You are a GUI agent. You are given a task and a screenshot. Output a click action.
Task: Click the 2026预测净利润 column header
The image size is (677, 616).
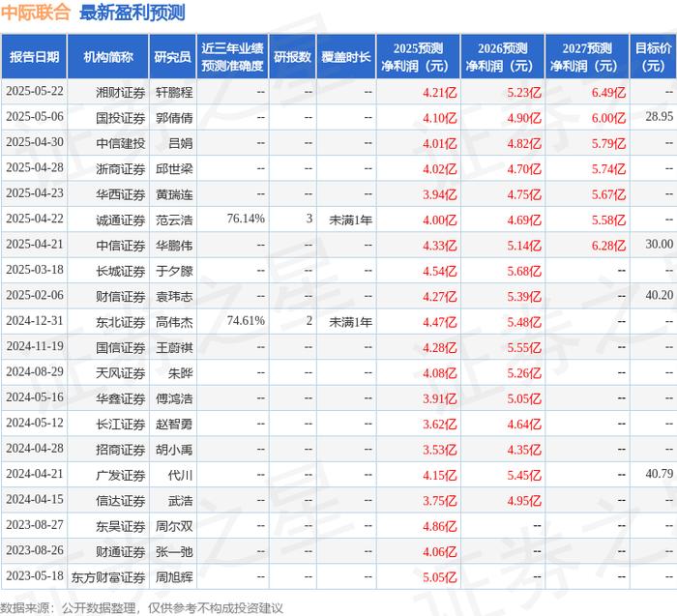point(503,56)
